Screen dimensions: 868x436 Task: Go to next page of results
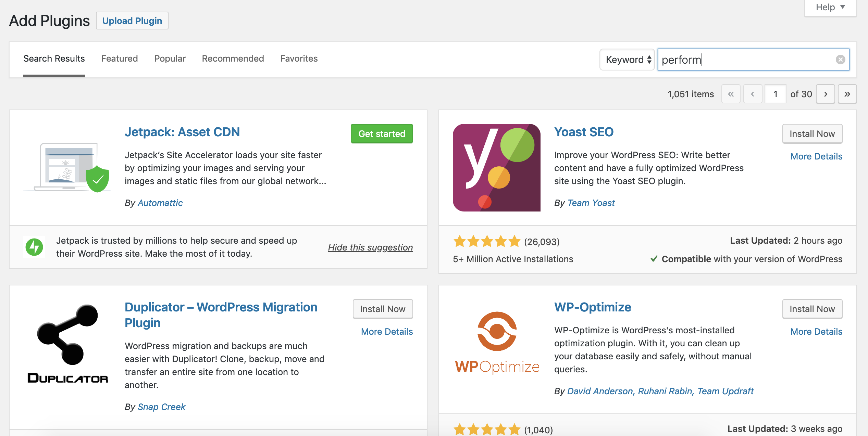[x=826, y=94]
